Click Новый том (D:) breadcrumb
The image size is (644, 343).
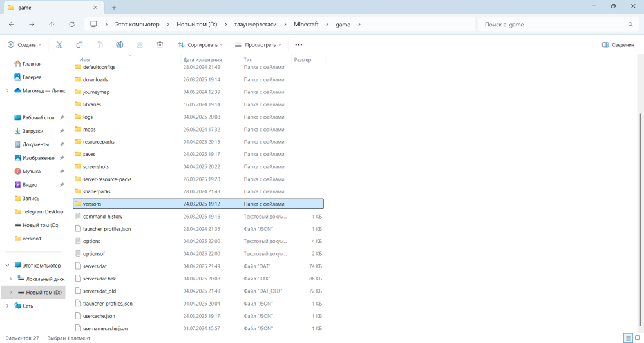click(x=196, y=24)
